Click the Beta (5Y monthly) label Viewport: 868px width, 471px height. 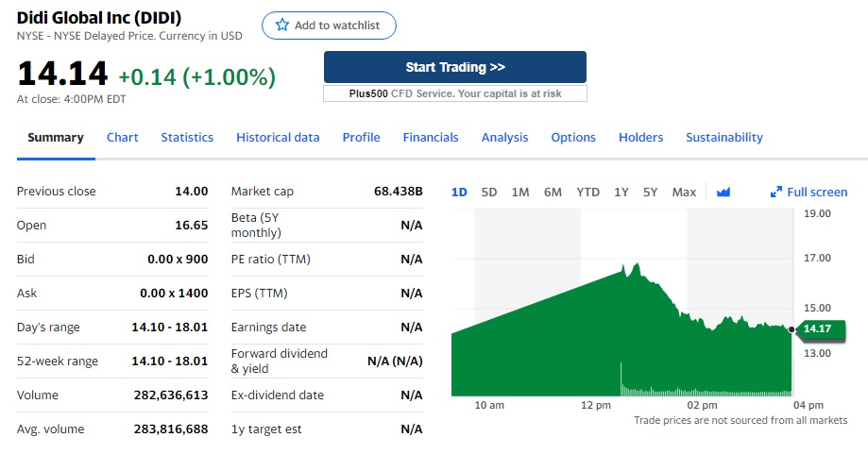tap(256, 226)
